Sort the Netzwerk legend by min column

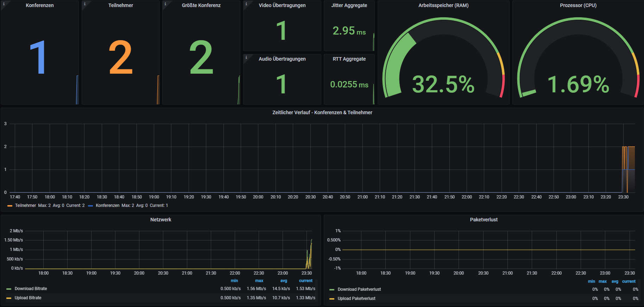click(234, 281)
